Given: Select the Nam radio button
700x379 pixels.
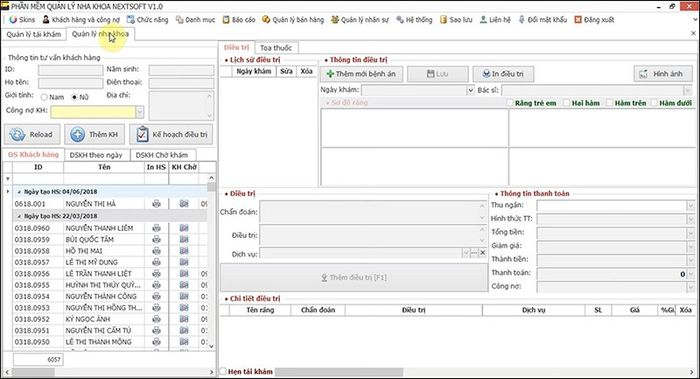Looking at the screenshot, I should point(44,97).
